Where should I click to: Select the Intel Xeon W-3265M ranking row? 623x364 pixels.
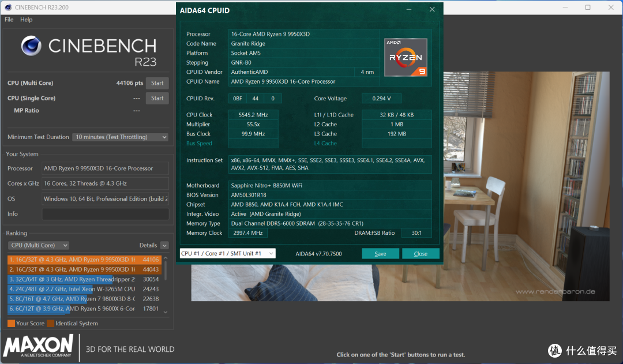click(84, 289)
